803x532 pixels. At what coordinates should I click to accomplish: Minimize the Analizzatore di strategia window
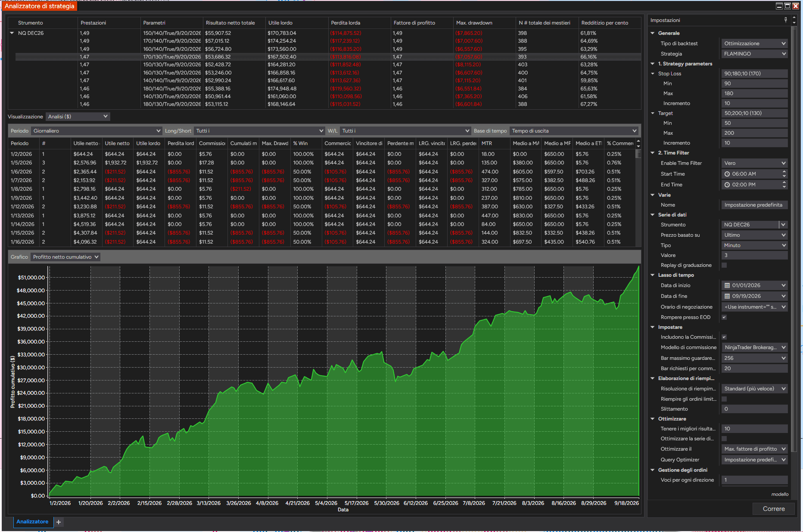(779, 6)
